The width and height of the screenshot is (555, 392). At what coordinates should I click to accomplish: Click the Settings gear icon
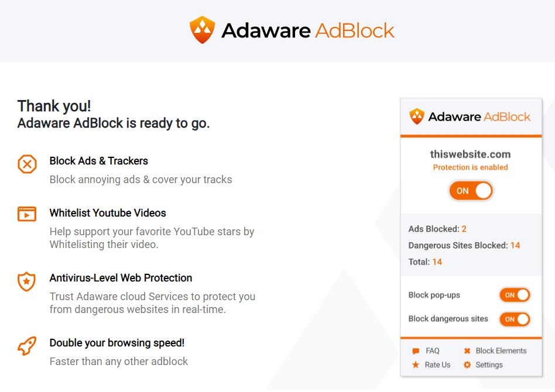pos(467,365)
